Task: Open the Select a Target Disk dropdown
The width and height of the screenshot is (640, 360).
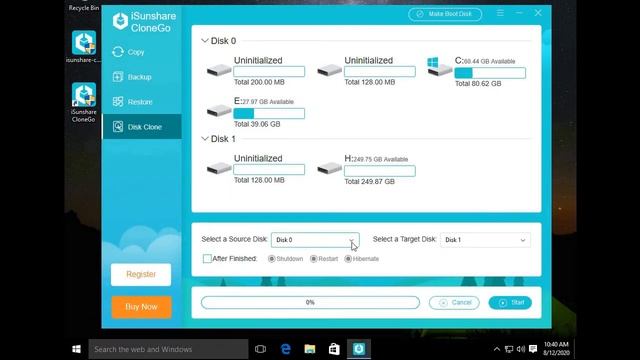Action: [485, 240]
